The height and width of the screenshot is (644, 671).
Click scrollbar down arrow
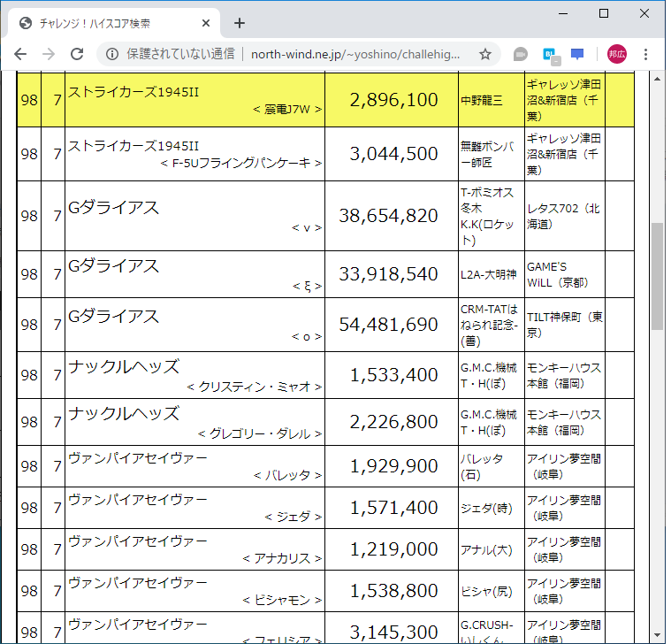click(x=658, y=635)
